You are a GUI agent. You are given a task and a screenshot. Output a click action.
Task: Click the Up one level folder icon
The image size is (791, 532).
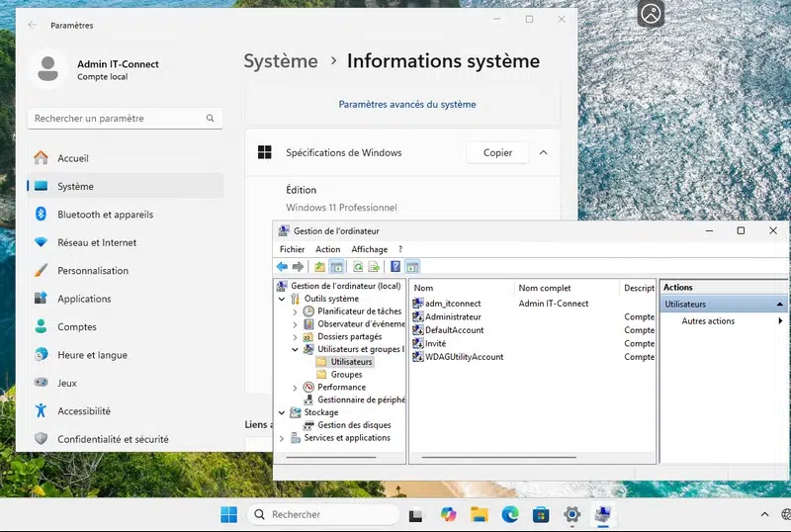pyautogui.click(x=319, y=267)
